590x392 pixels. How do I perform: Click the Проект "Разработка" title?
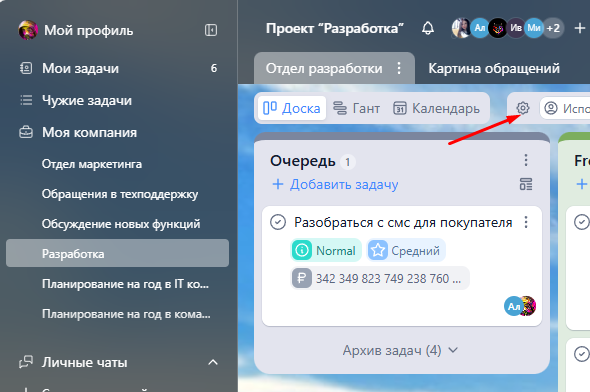[x=335, y=29]
